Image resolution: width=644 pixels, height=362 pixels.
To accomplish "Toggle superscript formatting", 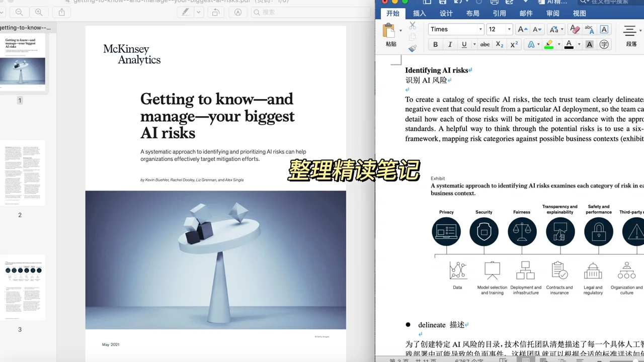I will tap(514, 45).
